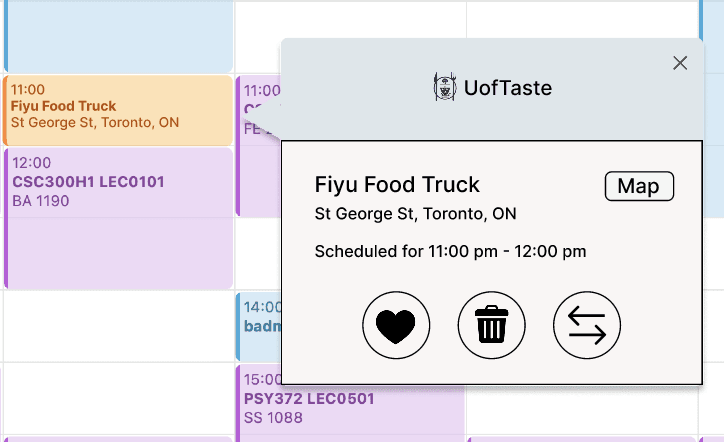Click the popup address St George St, Toronto
Screen dimensions: 724x442
click(415, 214)
